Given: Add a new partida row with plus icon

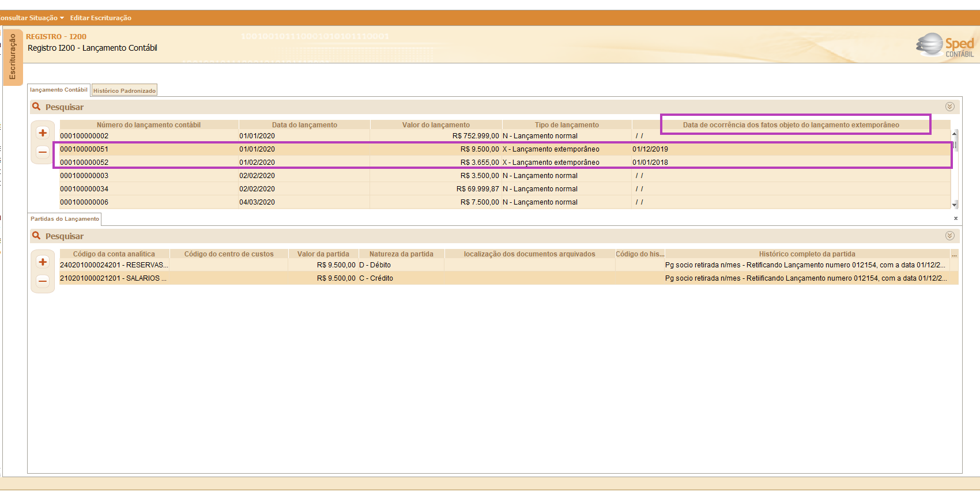Looking at the screenshot, I should pos(43,262).
